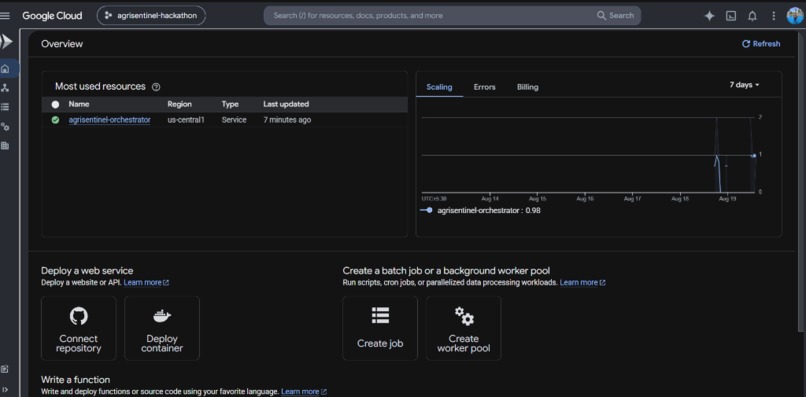
Task: Open the agrisentinel-orchestrator service link
Action: click(109, 120)
